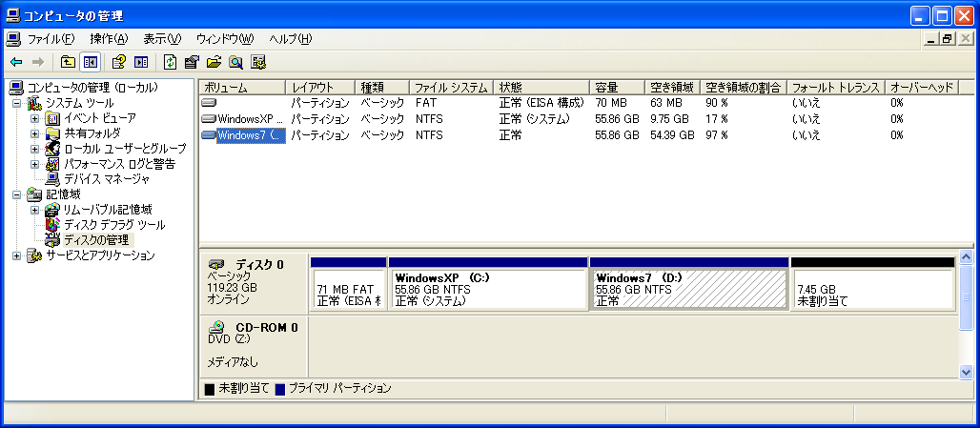
Task: Go back using the back arrow icon
Action: [16, 62]
